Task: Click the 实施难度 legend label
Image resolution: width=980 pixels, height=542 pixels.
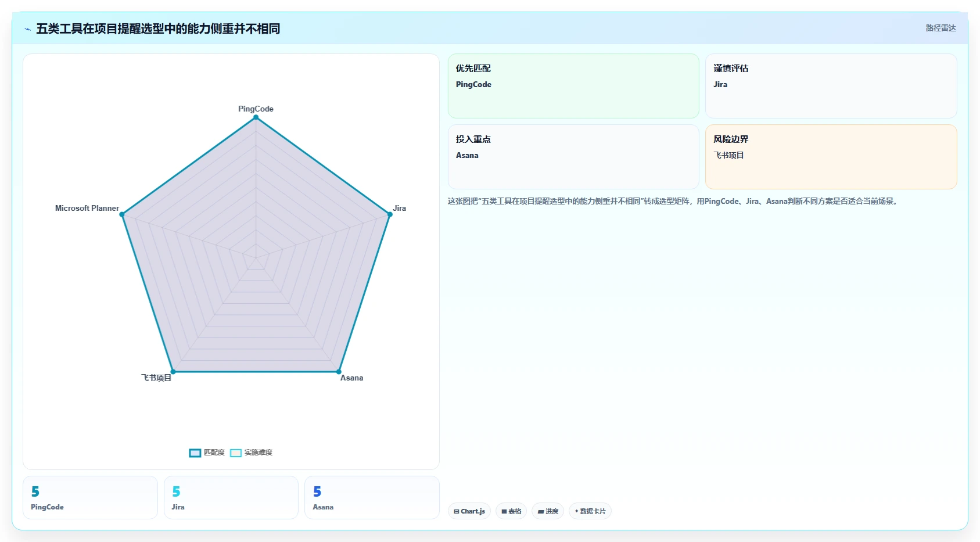Action: 259,453
